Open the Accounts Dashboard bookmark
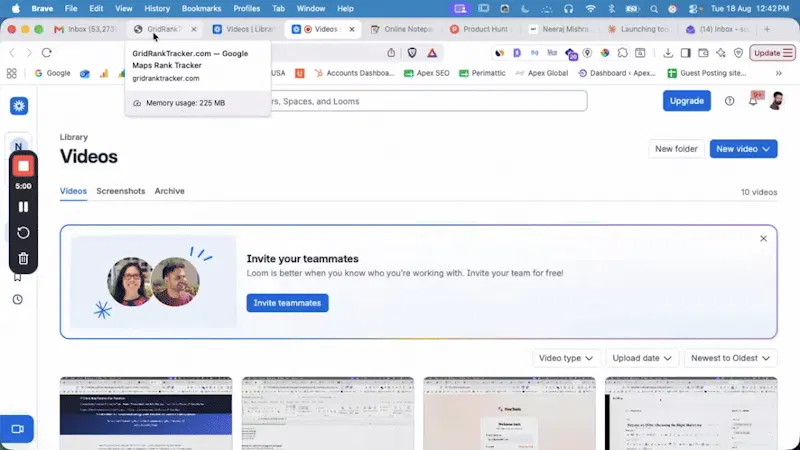800x450 pixels. pyautogui.click(x=355, y=73)
